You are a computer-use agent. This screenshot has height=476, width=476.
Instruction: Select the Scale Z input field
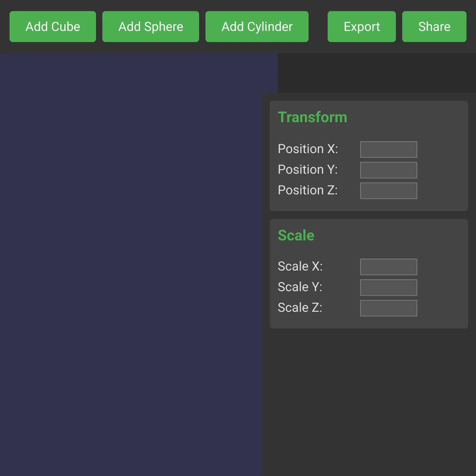pos(389,308)
